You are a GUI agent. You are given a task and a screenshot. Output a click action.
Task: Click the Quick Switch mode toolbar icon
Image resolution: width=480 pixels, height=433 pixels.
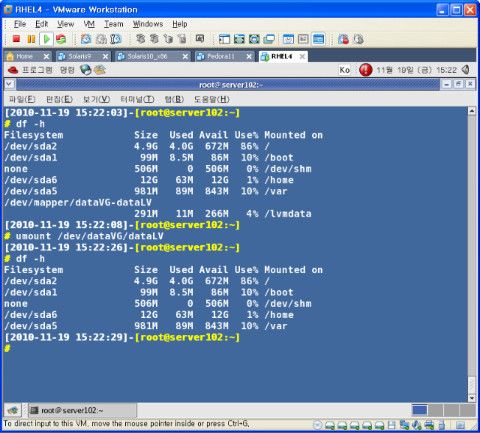254,39
